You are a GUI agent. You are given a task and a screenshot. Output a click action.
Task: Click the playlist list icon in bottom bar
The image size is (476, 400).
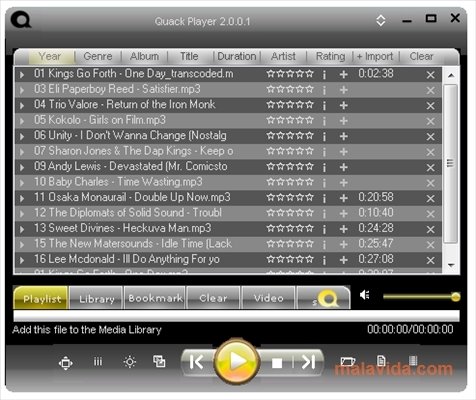point(413,361)
